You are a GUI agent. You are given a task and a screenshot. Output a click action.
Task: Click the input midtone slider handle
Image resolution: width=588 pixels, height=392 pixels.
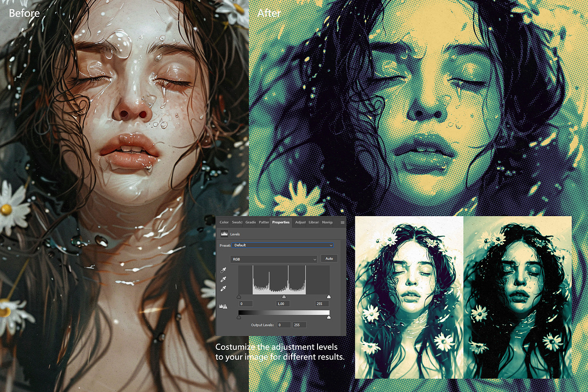coord(284,296)
